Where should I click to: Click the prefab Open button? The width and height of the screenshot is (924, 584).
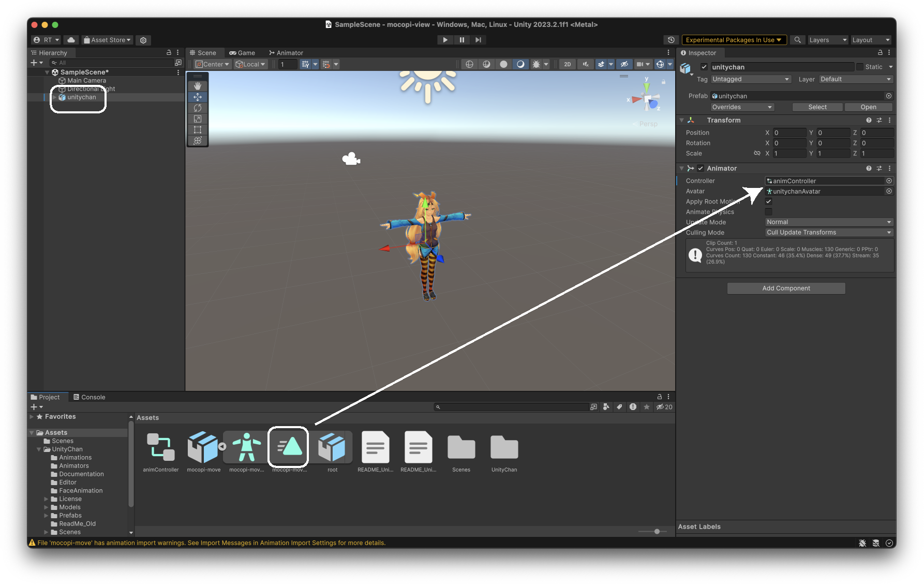tap(868, 107)
